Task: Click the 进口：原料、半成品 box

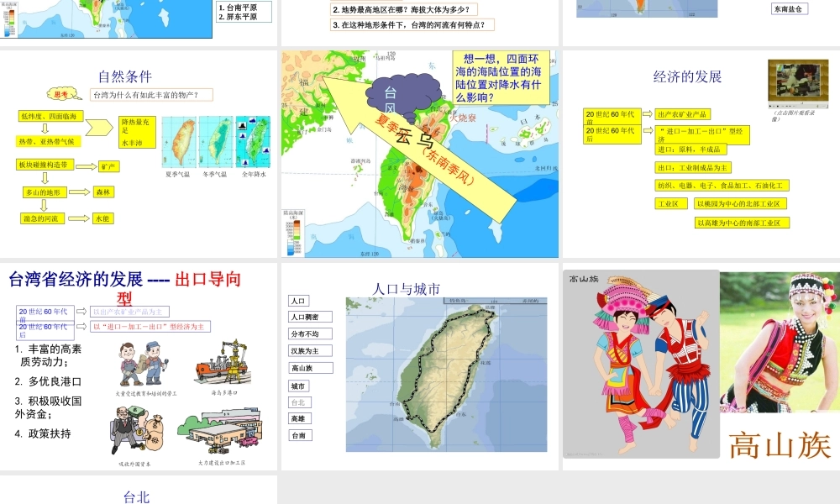Action: [x=690, y=150]
